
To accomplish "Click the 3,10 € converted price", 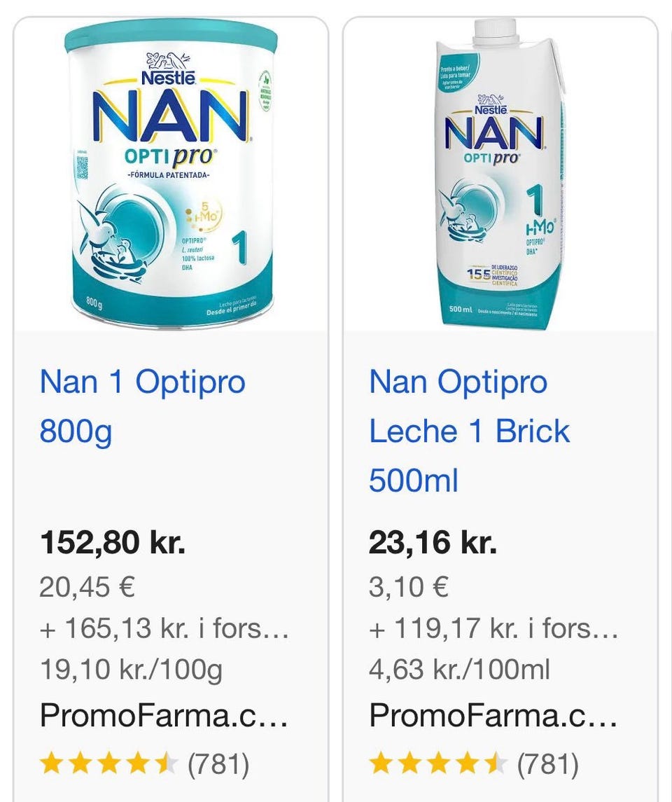I will [x=409, y=587].
